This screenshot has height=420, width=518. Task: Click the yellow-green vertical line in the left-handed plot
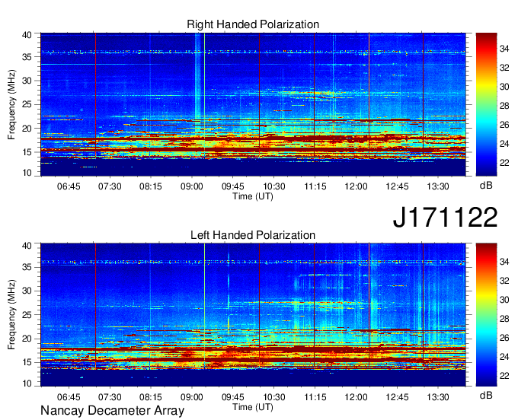coord(204,306)
